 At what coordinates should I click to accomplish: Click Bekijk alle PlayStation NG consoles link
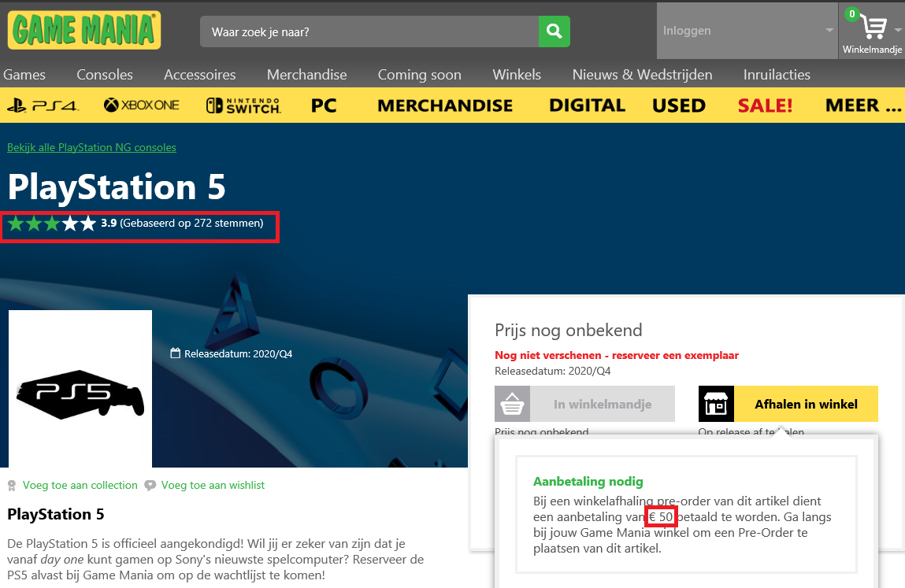(92, 147)
